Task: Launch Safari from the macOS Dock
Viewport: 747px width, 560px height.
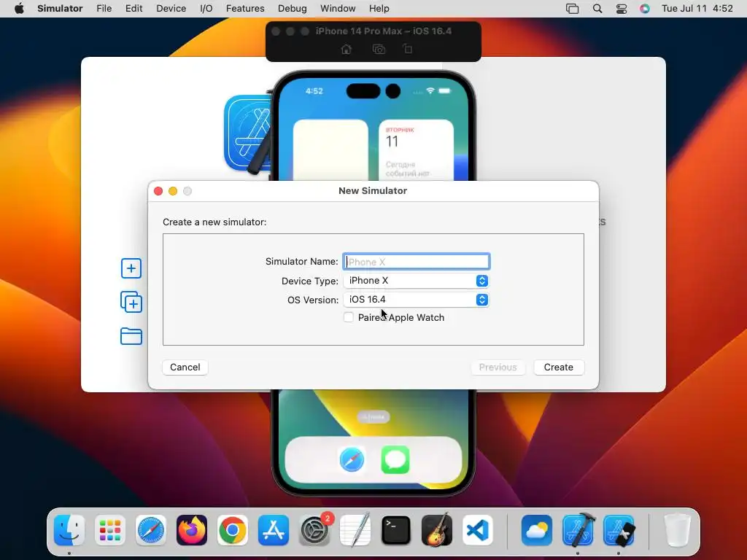Action: pyautogui.click(x=151, y=530)
